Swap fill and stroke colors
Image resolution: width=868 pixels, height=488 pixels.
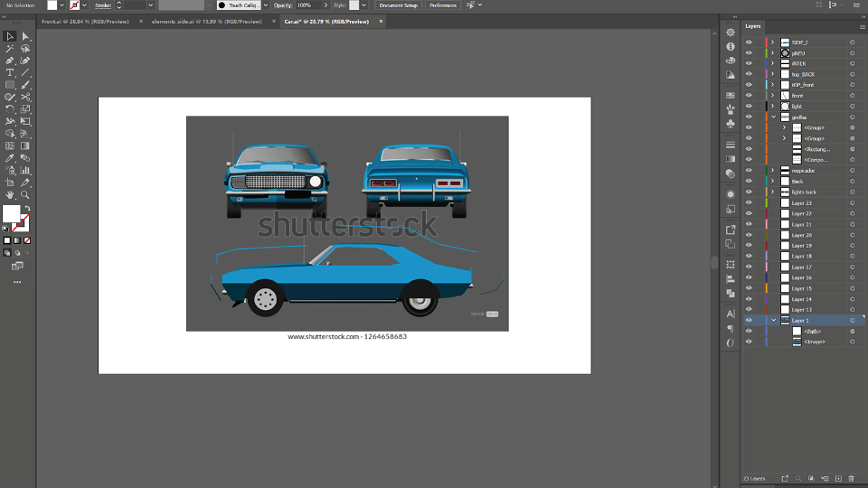(x=28, y=209)
